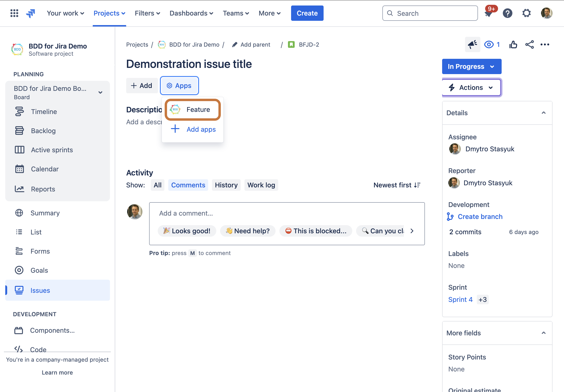Click the Add parent pencil icon

[234, 44]
